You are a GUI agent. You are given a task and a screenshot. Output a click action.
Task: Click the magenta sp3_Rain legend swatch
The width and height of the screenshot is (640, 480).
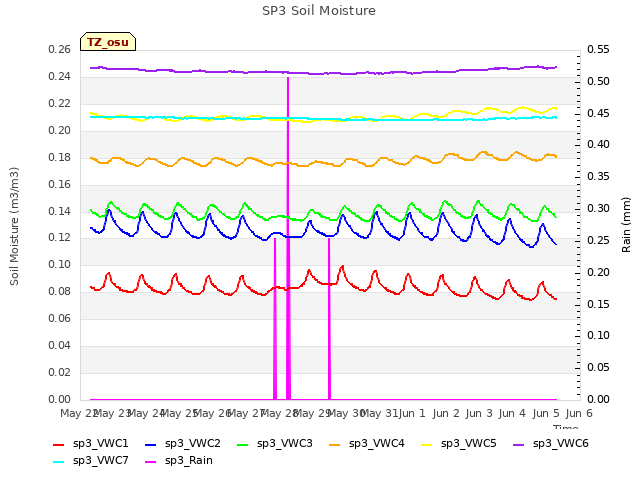pos(151,462)
